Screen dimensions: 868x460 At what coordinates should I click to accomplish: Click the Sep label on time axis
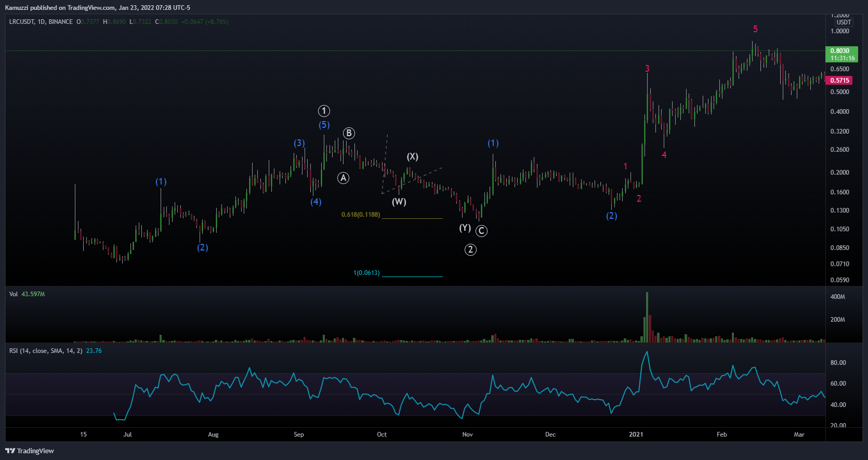click(x=299, y=435)
